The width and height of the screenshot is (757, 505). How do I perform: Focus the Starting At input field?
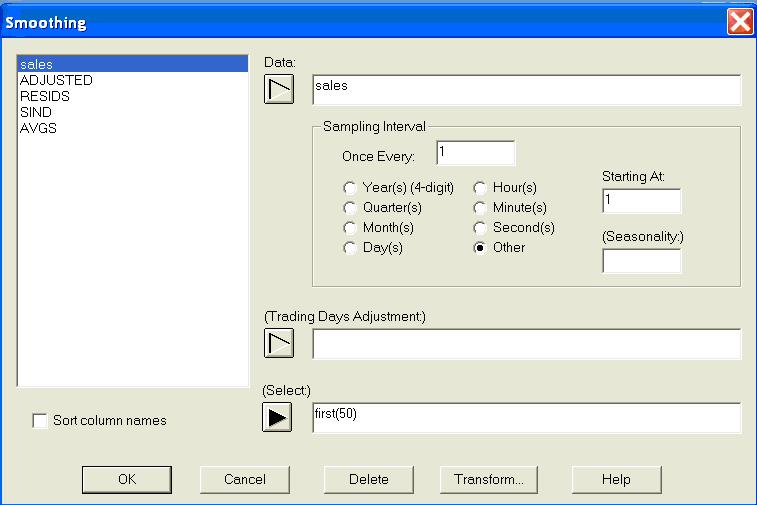(x=642, y=201)
